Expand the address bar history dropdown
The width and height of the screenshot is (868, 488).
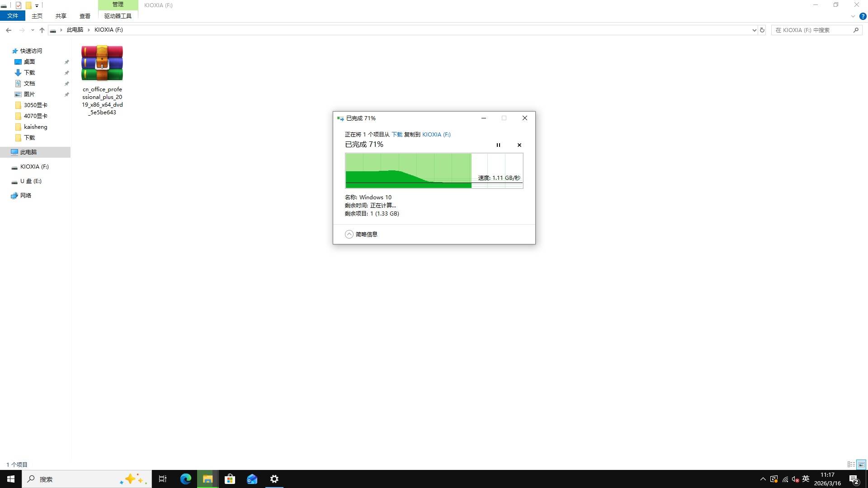pos(754,30)
